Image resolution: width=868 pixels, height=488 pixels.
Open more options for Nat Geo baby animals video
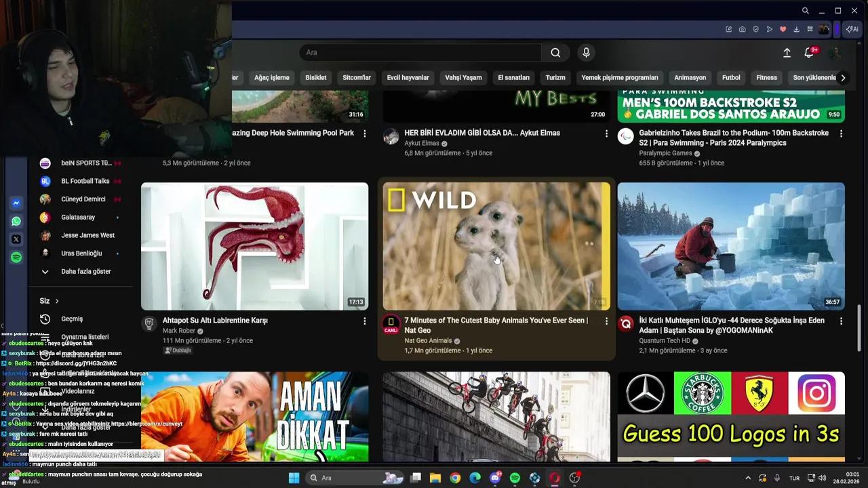[606, 321]
